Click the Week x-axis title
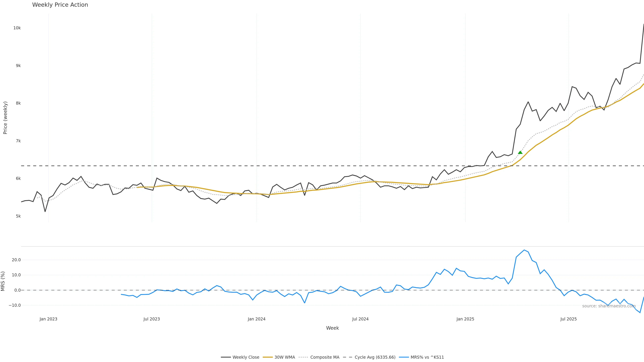Image resolution: width=644 pixels, height=362 pixels. [332, 328]
